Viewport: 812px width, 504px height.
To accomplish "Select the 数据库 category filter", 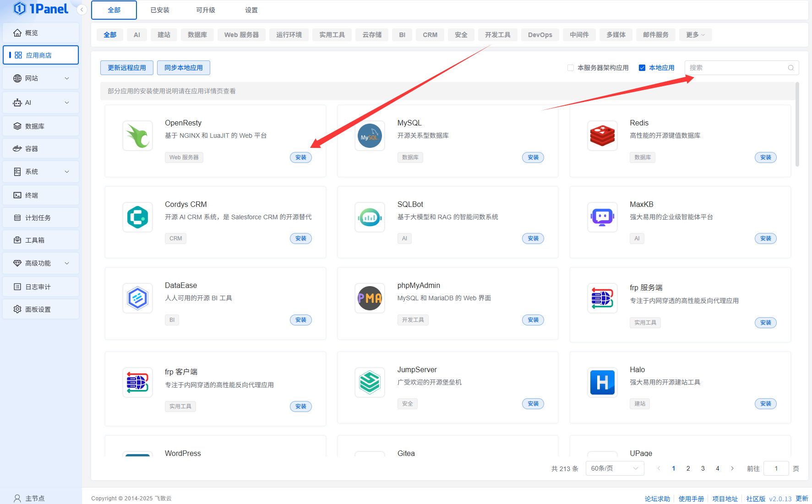I will pyautogui.click(x=197, y=35).
